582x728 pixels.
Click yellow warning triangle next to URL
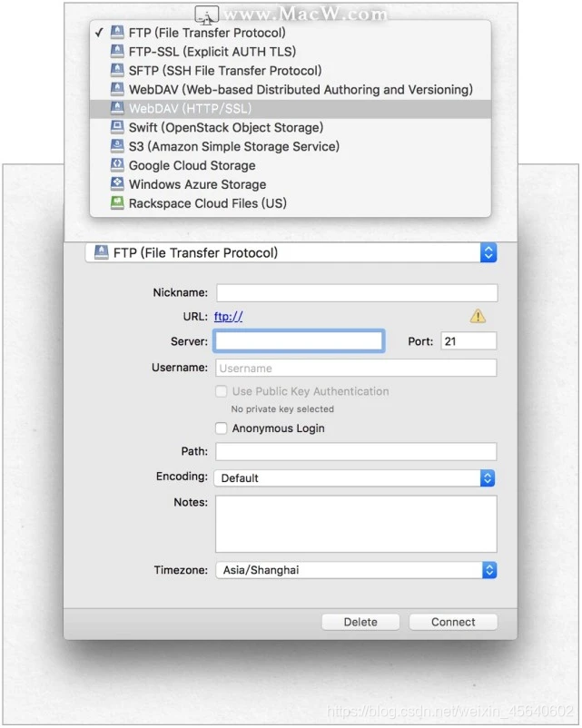pyautogui.click(x=478, y=316)
